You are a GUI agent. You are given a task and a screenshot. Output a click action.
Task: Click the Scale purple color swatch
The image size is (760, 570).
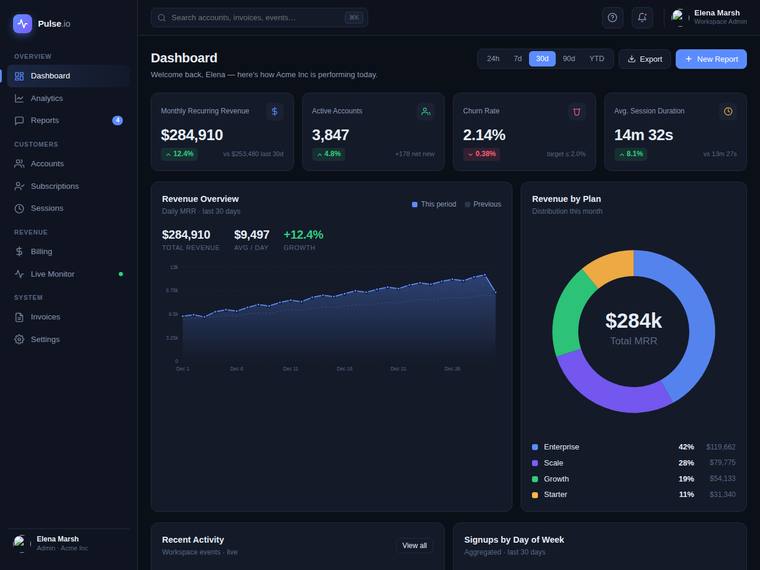(535, 463)
